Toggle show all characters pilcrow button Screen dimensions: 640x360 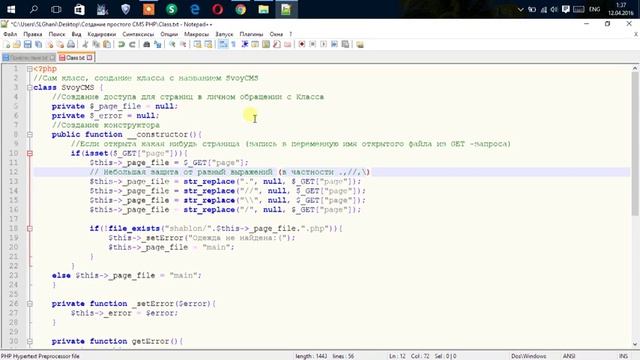(233, 44)
